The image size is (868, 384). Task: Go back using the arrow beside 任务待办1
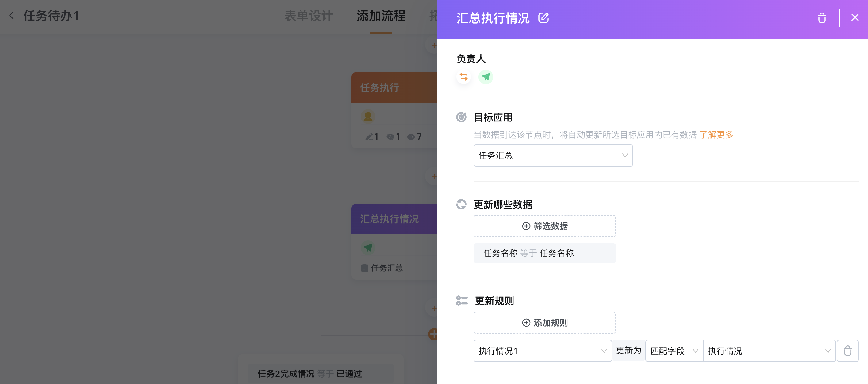pos(12,16)
